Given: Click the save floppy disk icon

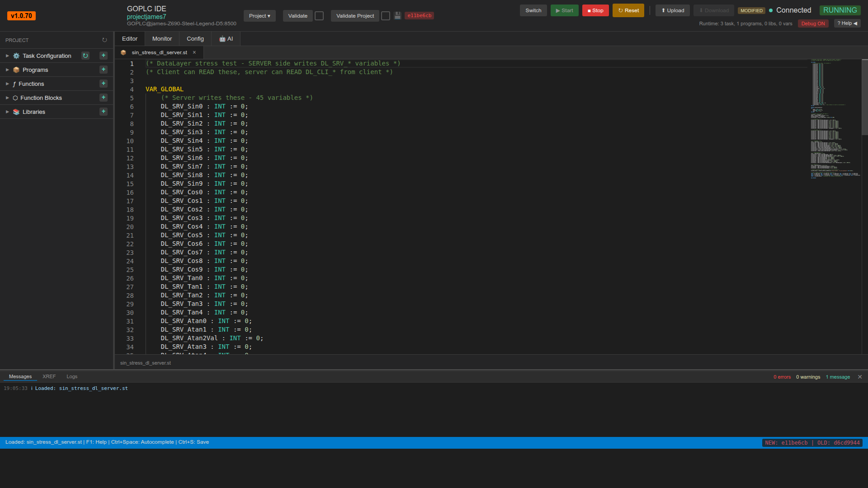Looking at the screenshot, I should click(x=397, y=16).
